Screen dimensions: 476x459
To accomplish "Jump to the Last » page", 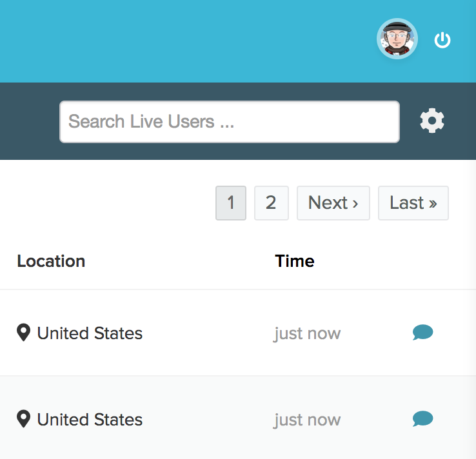I will pos(413,203).
